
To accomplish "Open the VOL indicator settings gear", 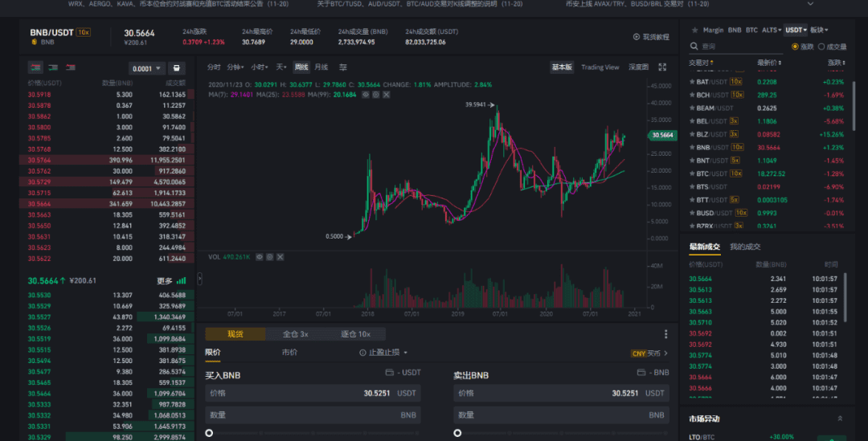I will pos(269,257).
